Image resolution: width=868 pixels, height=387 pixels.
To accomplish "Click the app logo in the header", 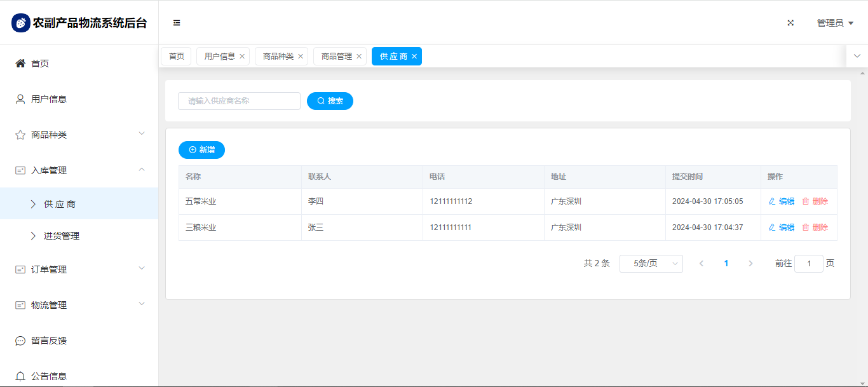I will coord(21,23).
